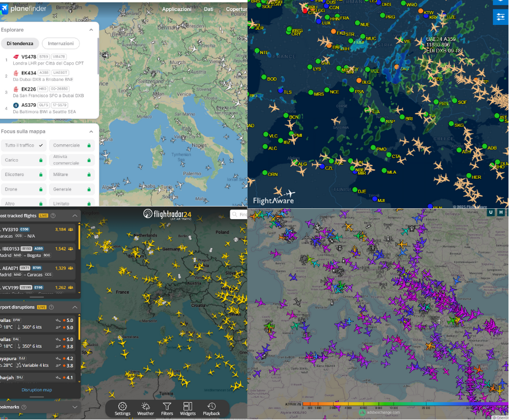This screenshot has height=420, width=509.
Task: Collapse the Esplorare panel
Action: 91,30
